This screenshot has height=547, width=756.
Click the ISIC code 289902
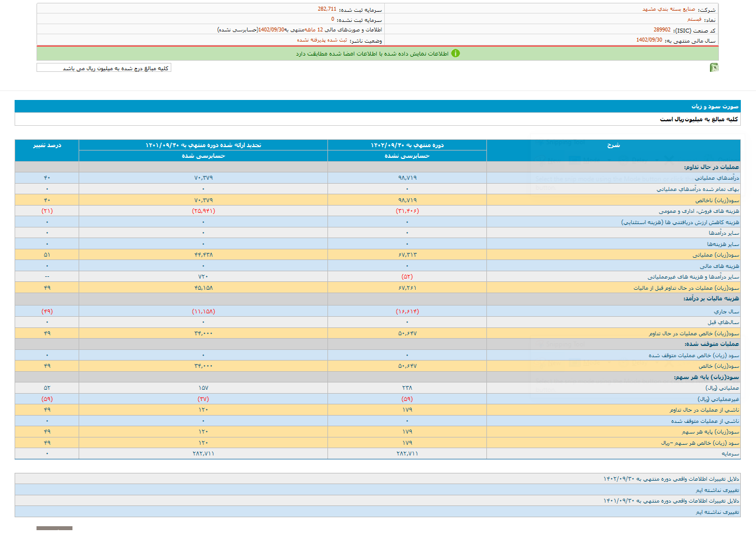coord(662,30)
